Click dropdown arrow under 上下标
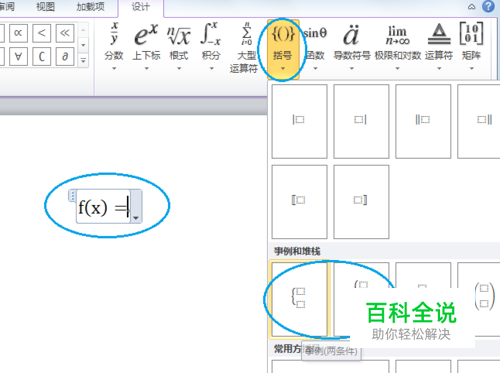 pos(146,68)
